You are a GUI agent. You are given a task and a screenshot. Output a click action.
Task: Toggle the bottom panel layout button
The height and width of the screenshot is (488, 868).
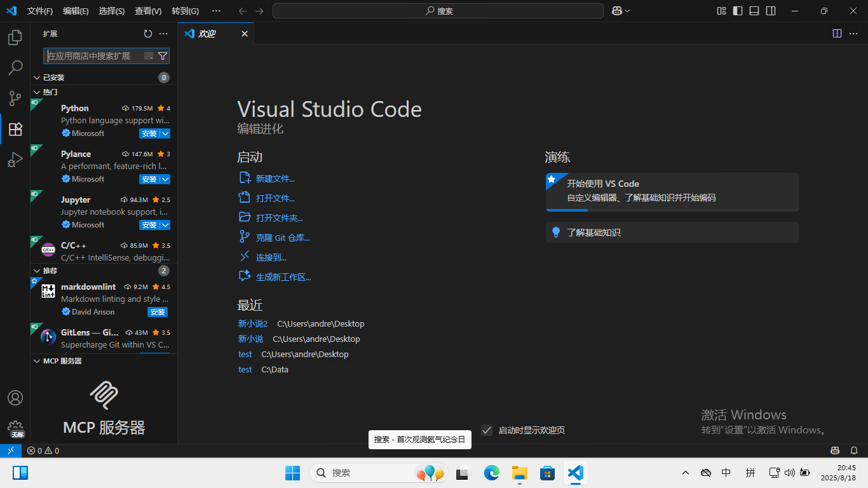click(754, 11)
